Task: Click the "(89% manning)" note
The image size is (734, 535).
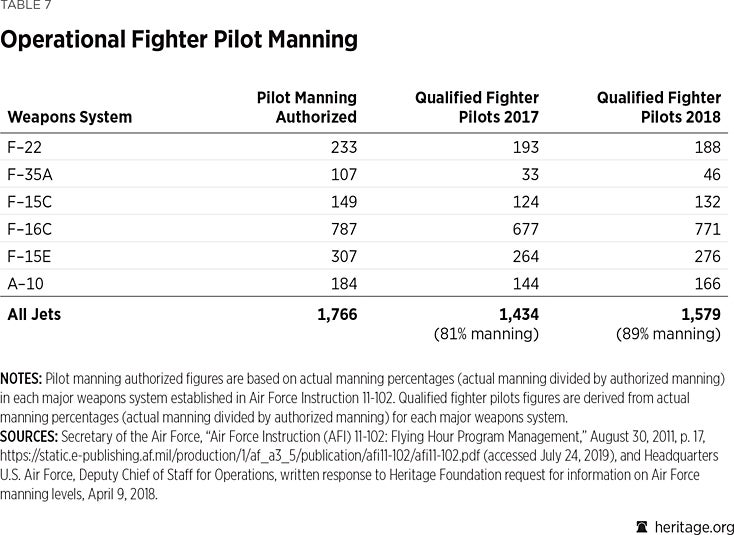Action: click(x=667, y=334)
